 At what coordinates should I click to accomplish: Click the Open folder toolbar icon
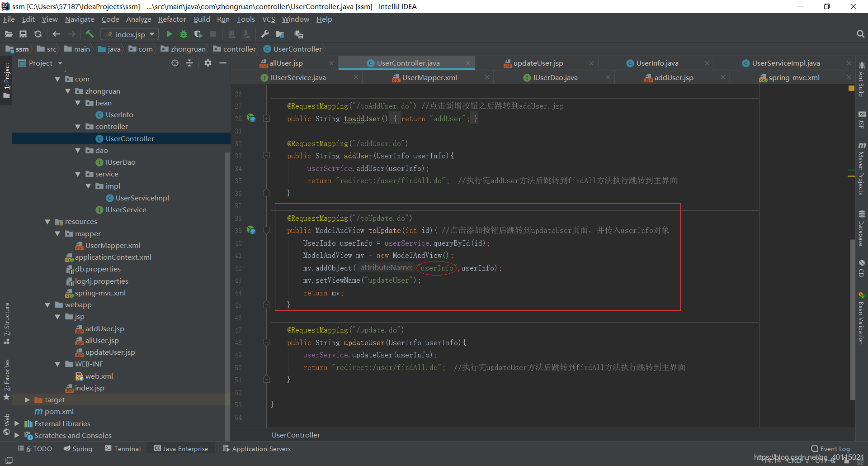[x=9, y=34]
